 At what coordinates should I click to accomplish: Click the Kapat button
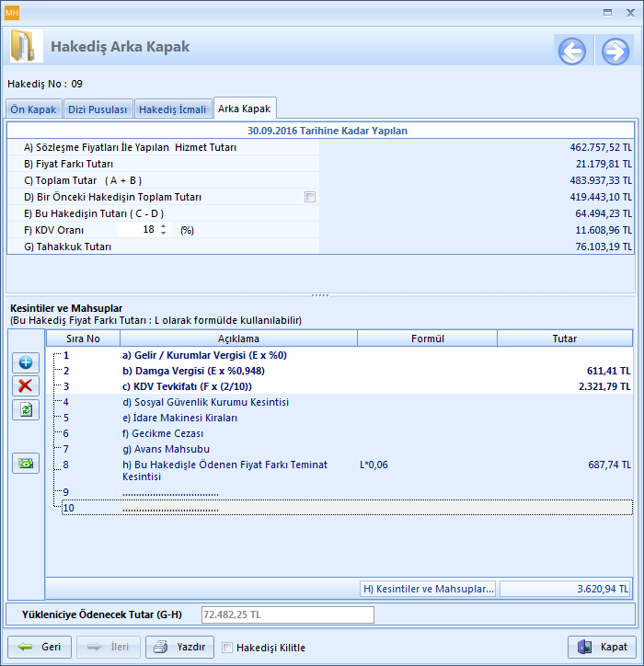[x=602, y=647]
